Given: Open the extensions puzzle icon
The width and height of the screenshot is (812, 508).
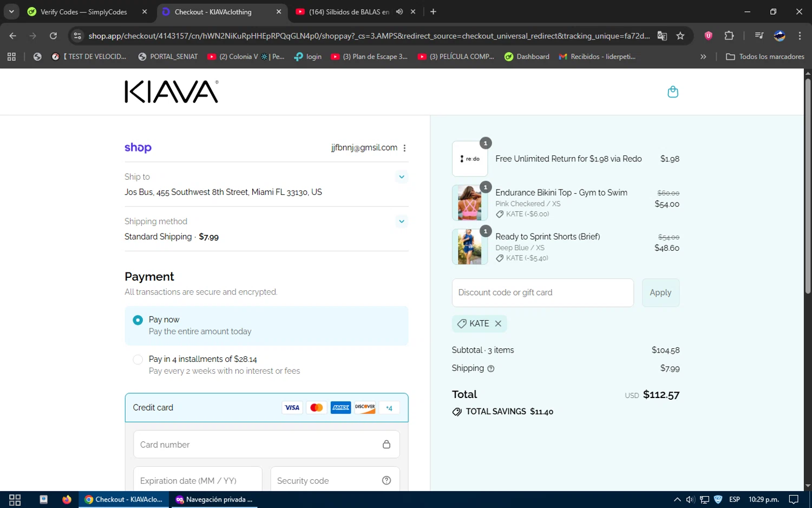Looking at the screenshot, I should point(729,36).
